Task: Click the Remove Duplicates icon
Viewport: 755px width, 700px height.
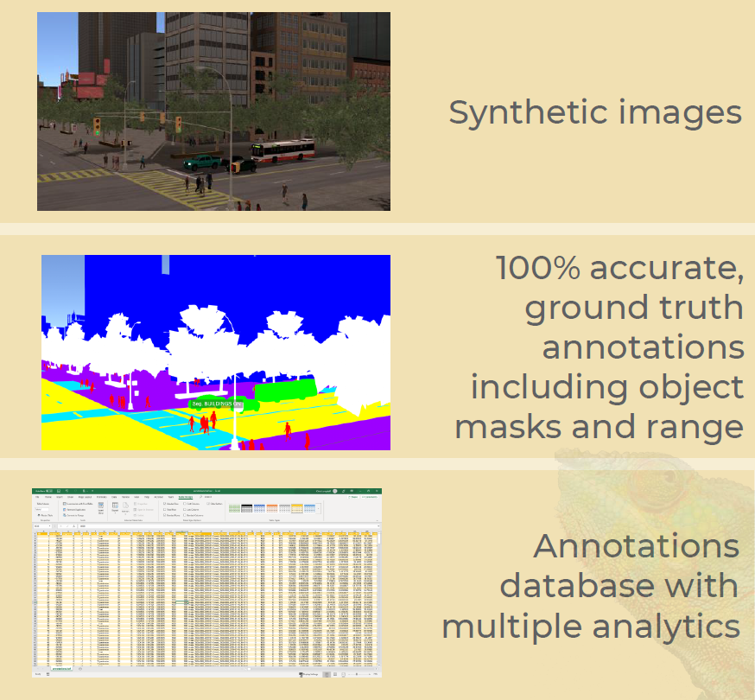Action: 65,510
